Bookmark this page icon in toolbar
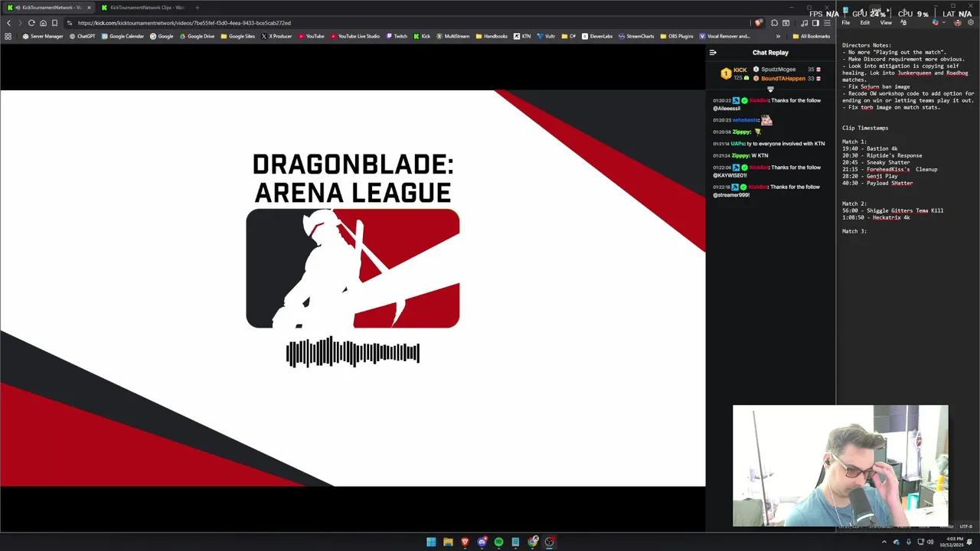The image size is (980, 551). tap(54, 23)
